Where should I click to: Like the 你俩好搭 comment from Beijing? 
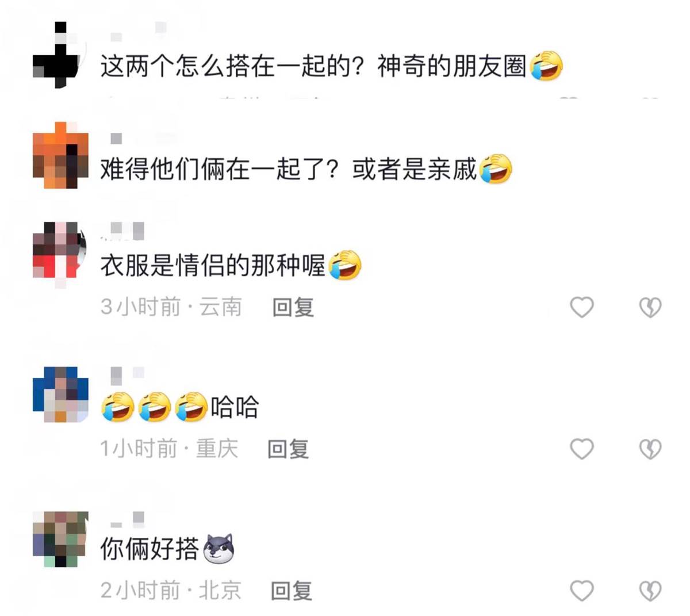(581, 591)
